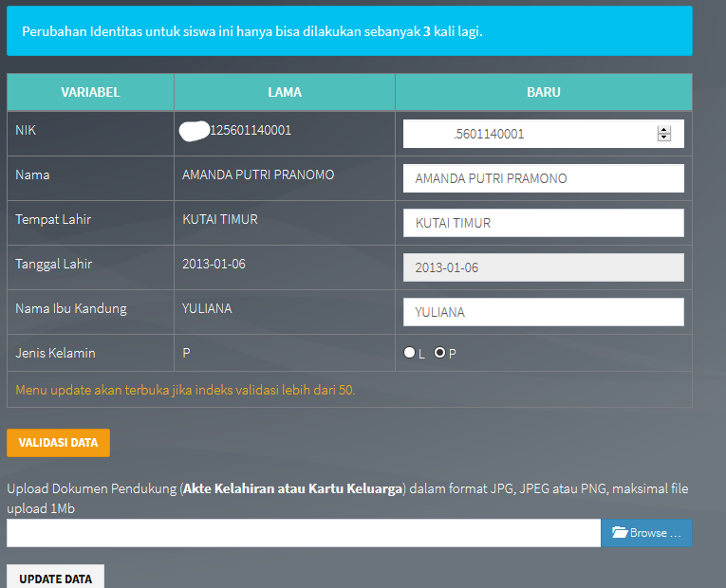The width and height of the screenshot is (726, 588).
Task: Edit the new Nama Ibu Kandung field
Action: click(544, 312)
